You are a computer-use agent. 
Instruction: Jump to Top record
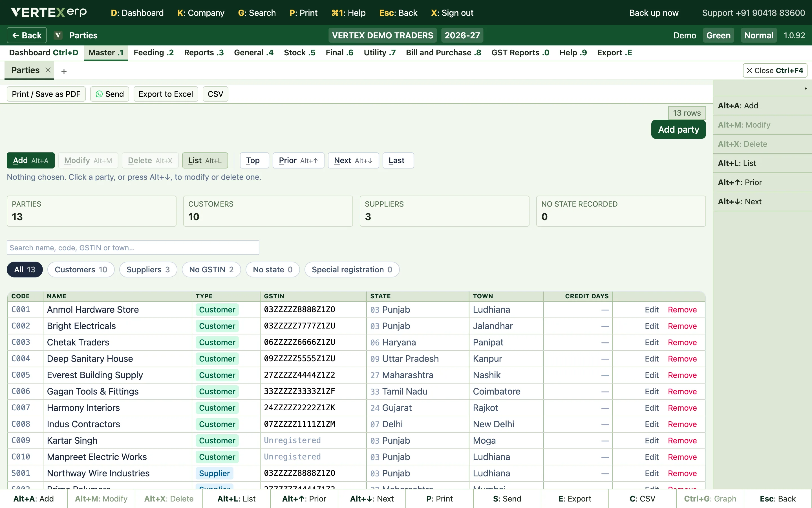(254, 161)
